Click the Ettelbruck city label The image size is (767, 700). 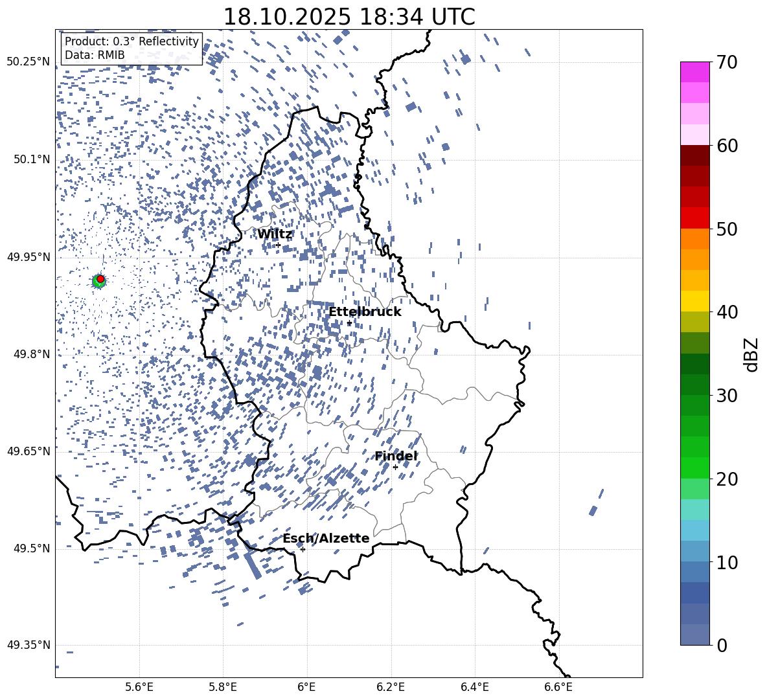(365, 312)
